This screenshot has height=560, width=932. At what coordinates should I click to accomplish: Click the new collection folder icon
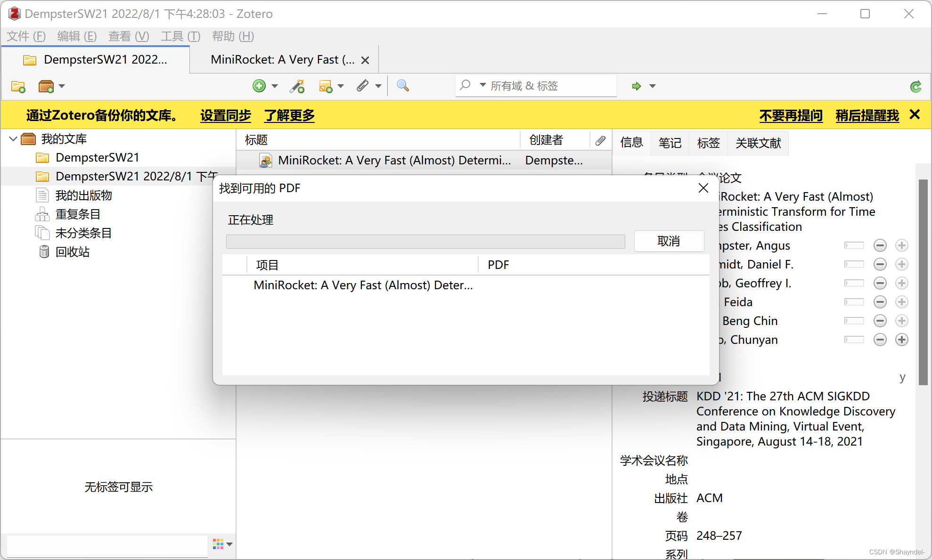coord(18,86)
